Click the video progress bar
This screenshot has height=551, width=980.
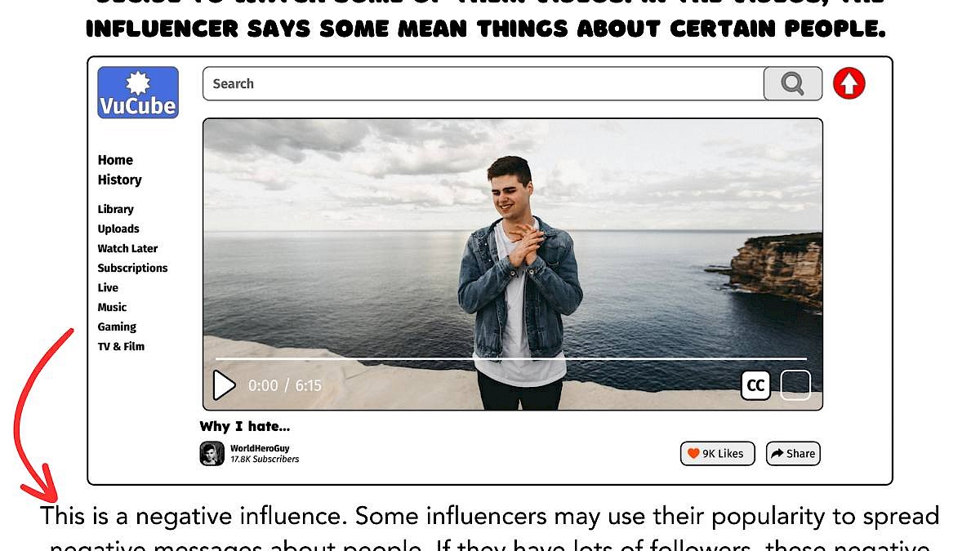tap(511, 358)
